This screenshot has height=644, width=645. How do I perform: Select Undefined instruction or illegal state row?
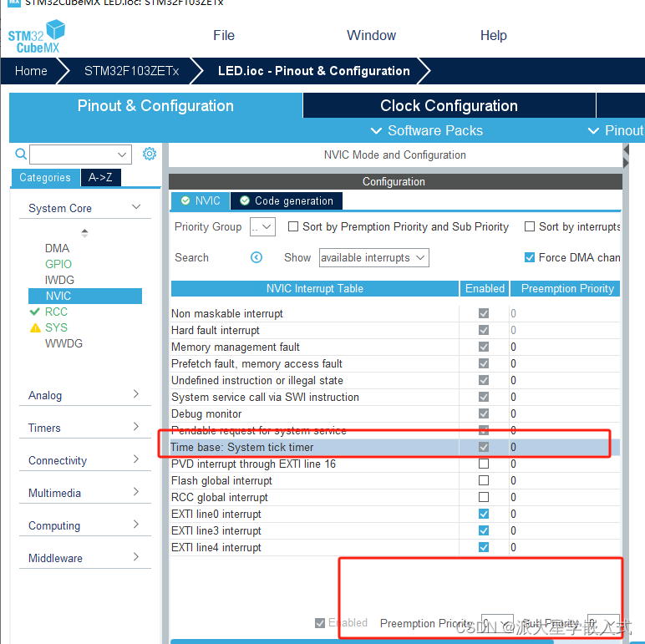click(395, 380)
